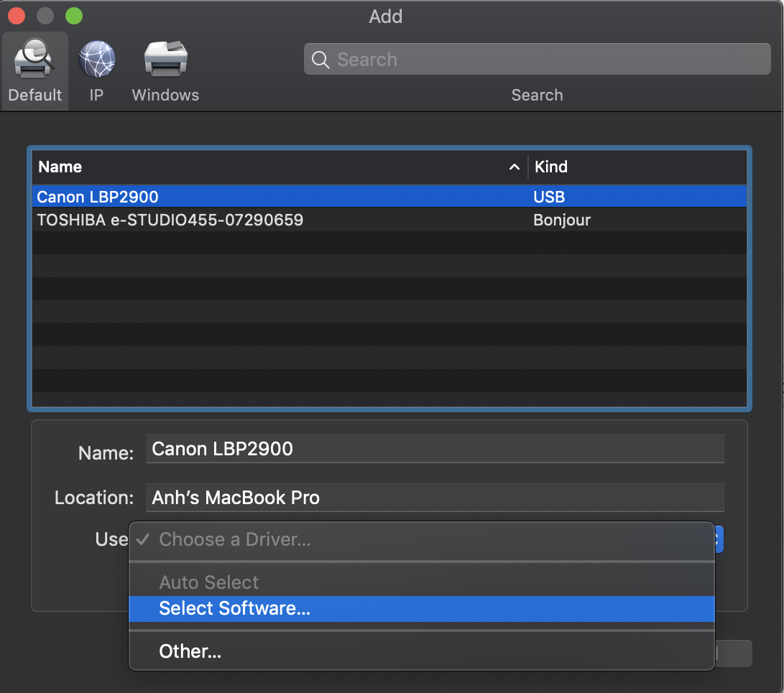Open the Use driver dropdown arrows
The height and width of the screenshot is (693, 784).
coord(718,539)
